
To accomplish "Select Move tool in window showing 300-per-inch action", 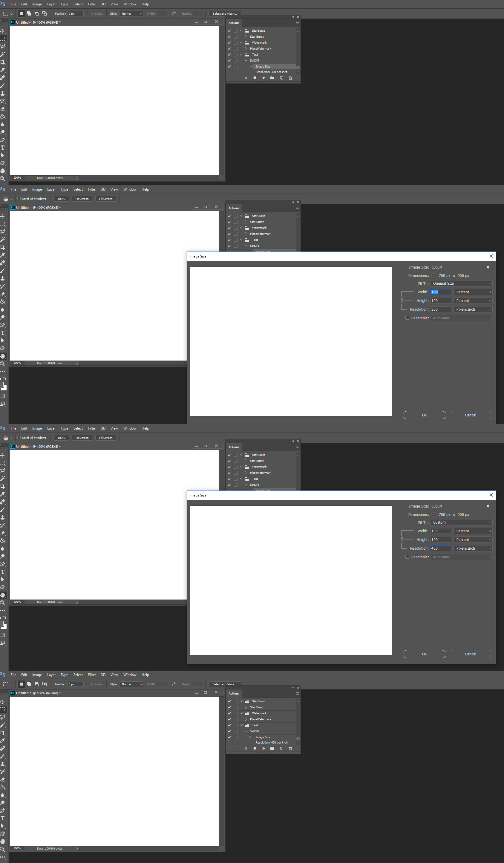I will pos(3,31).
